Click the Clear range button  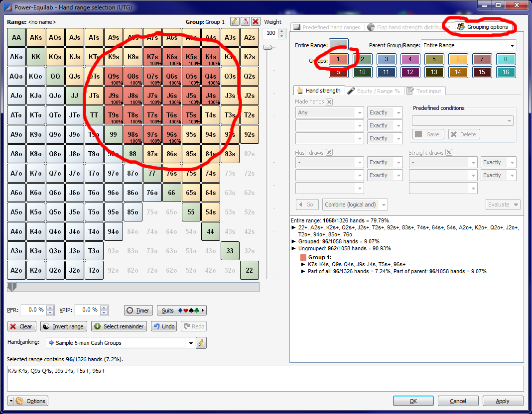click(21, 326)
